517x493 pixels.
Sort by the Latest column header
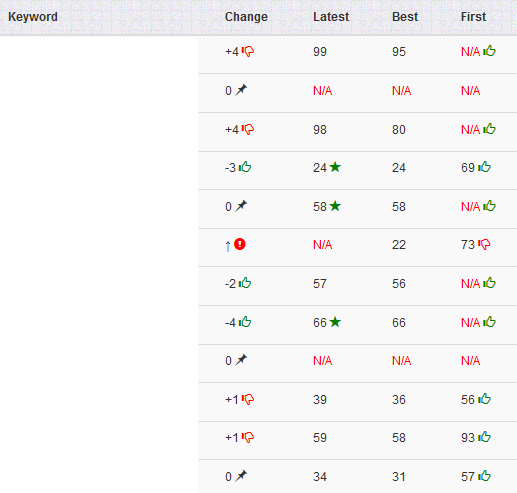pos(331,17)
